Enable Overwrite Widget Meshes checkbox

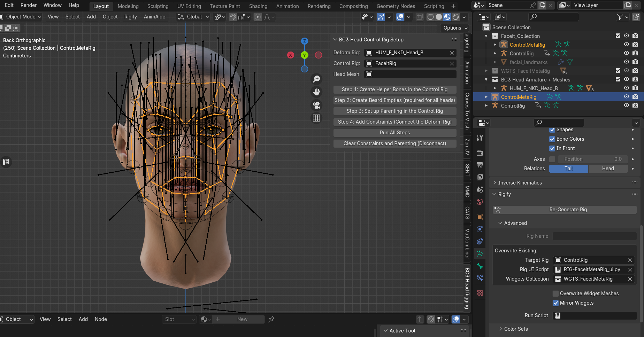tap(556, 293)
